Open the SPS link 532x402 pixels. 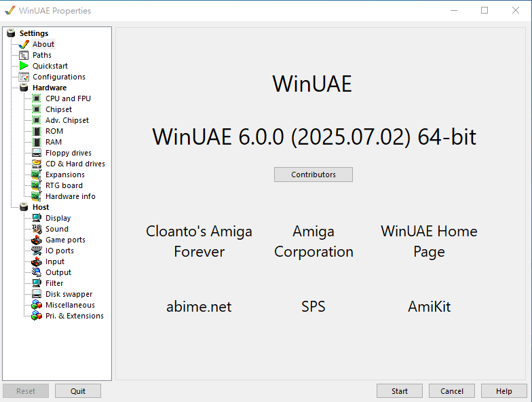tap(313, 306)
